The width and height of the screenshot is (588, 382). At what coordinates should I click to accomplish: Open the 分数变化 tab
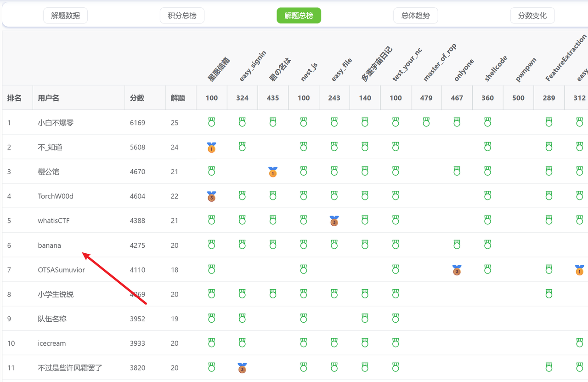pyautogui.click(x=532, y=16)
